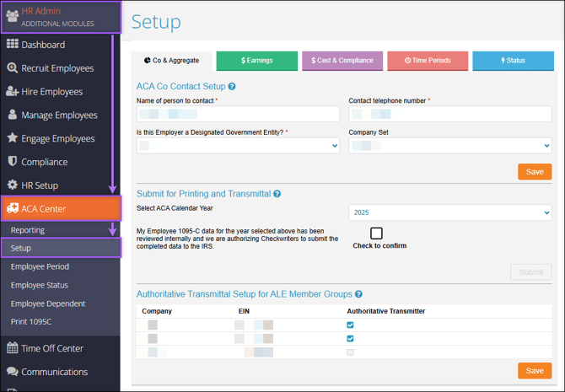
Task: Click the Engage Employees star icon
Action: [x=13, y=137]
